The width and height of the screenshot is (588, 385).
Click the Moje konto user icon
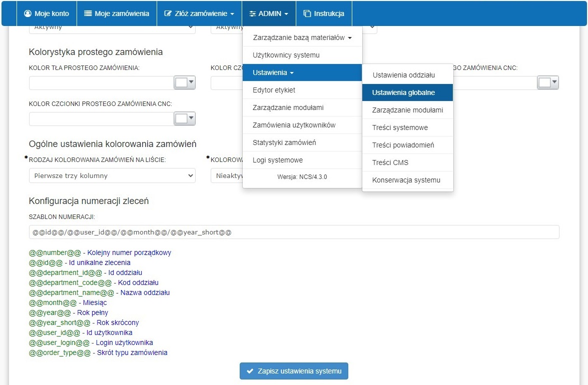pos(28,13)
